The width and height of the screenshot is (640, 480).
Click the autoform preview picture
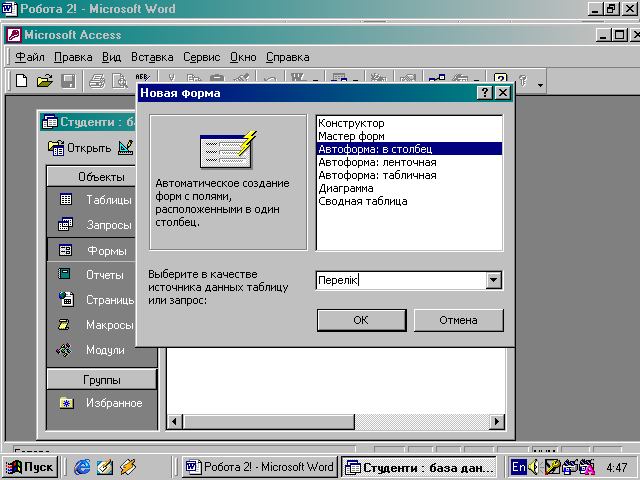(228, 150)
